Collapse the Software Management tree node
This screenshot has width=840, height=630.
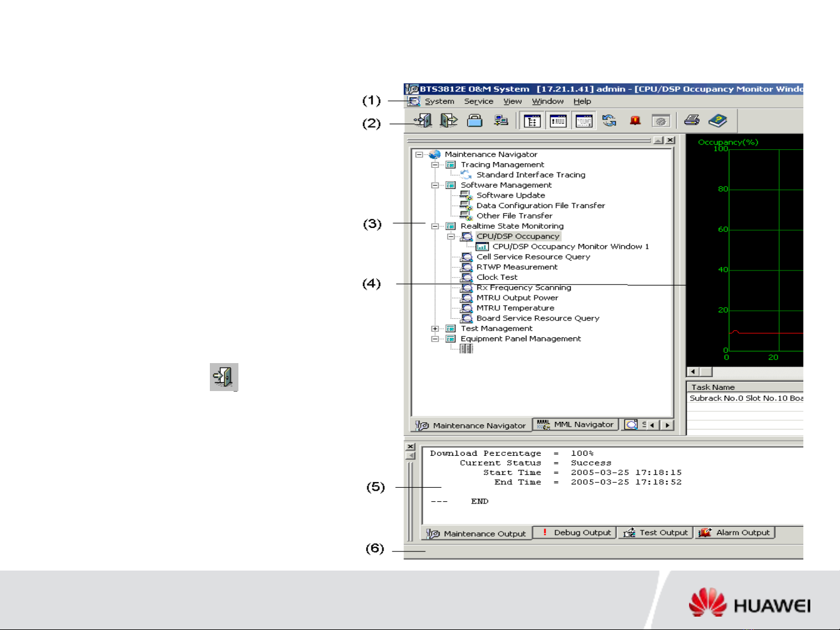(435, 185)
